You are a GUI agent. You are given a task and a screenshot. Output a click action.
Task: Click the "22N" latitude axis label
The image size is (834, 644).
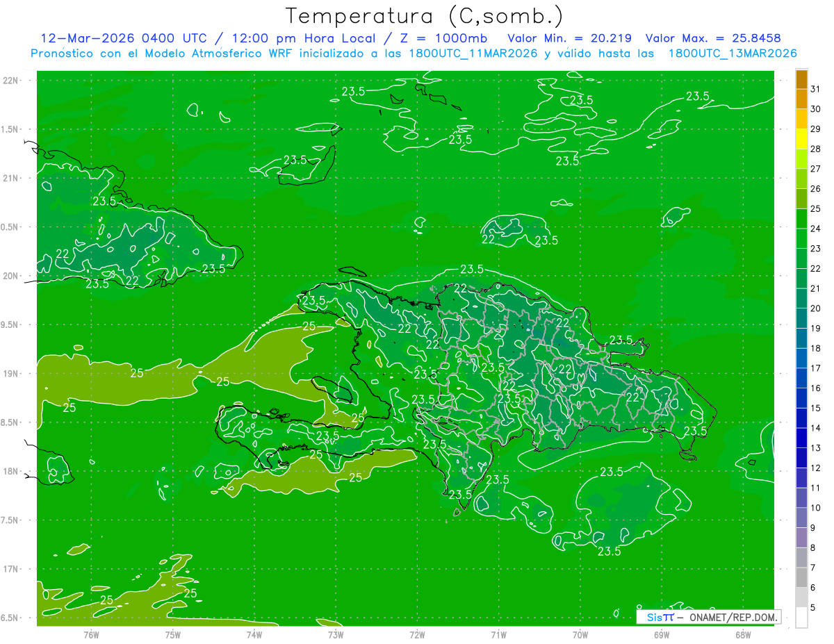(x=10, y=80)
